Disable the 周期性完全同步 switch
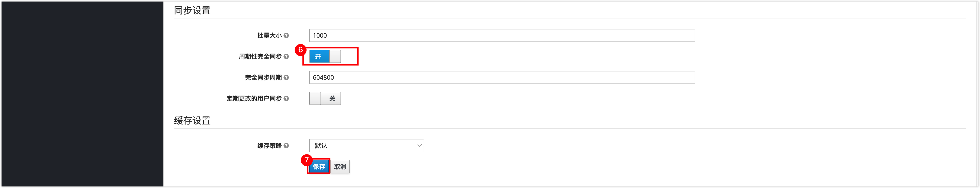The image size is (980, 188). tap(325, 56)
